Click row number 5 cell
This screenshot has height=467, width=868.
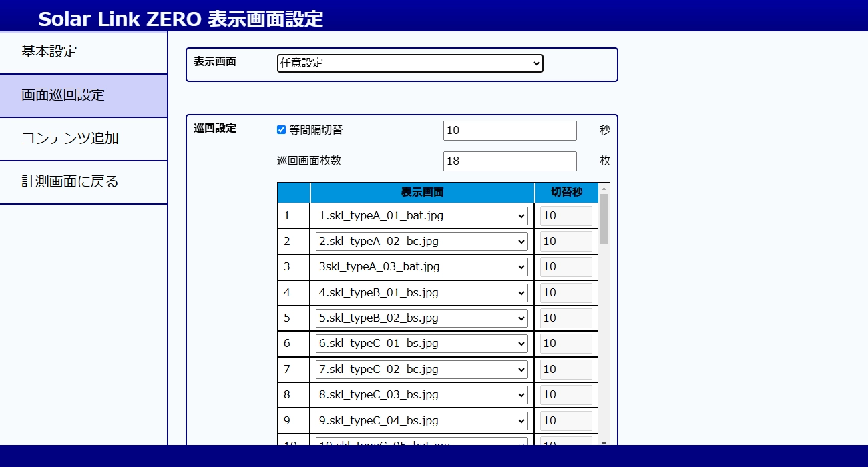coord(294,318)
